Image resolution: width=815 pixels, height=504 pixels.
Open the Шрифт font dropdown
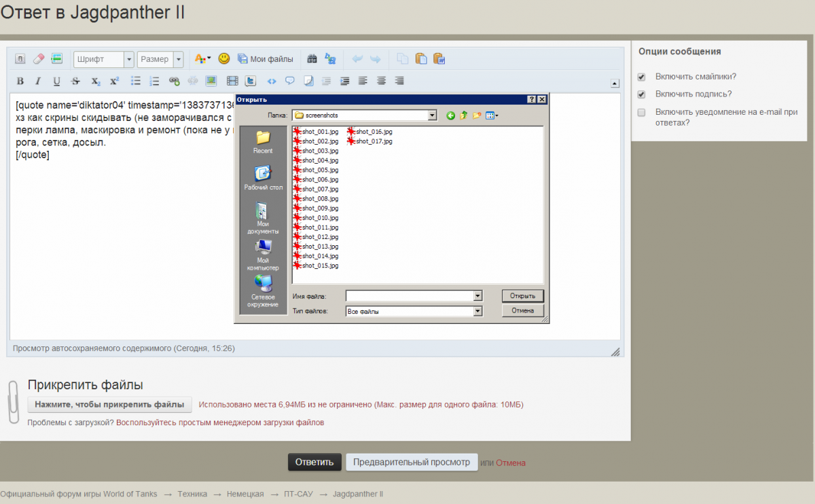click(104, 59)
